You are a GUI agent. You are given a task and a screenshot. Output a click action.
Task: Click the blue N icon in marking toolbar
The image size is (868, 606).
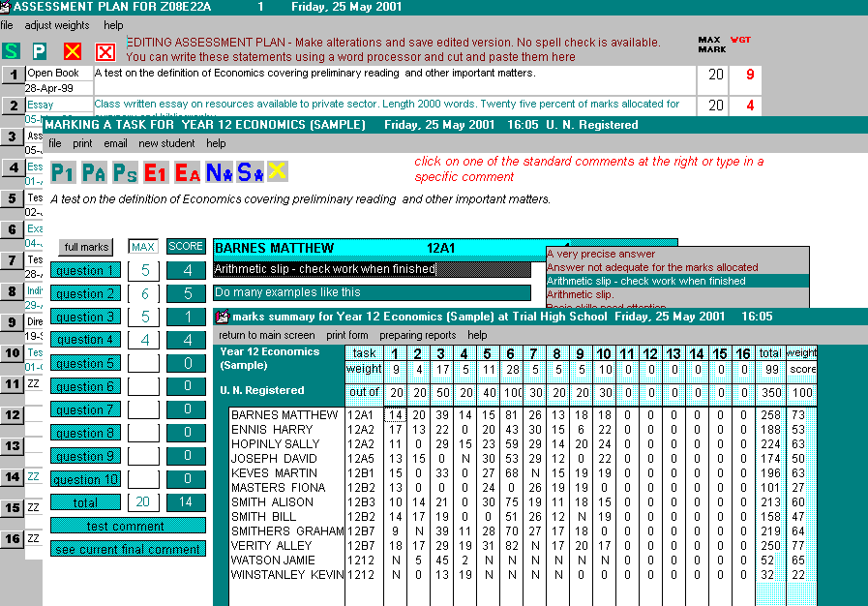(219, 172)
